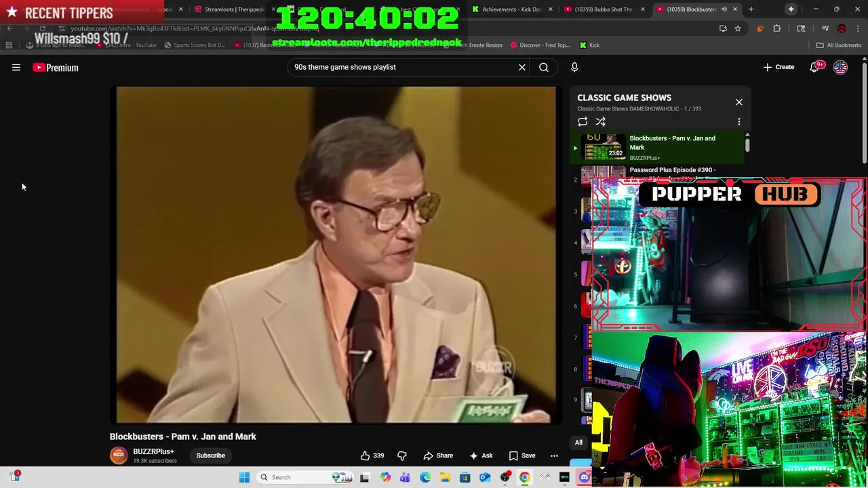Run the search with magnifier button
This screenshot has width=868, height=488.
(544, 67)
